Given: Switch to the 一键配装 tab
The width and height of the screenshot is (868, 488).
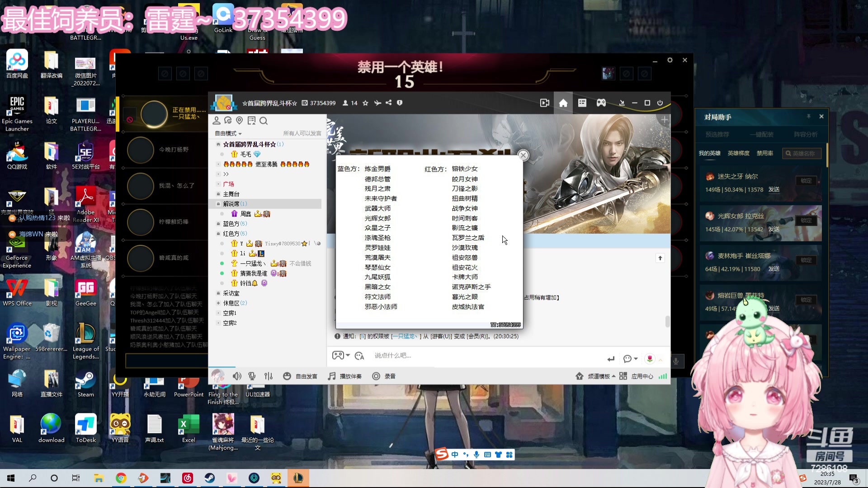Looking at the screenshot, I should [x=761, y=134].
